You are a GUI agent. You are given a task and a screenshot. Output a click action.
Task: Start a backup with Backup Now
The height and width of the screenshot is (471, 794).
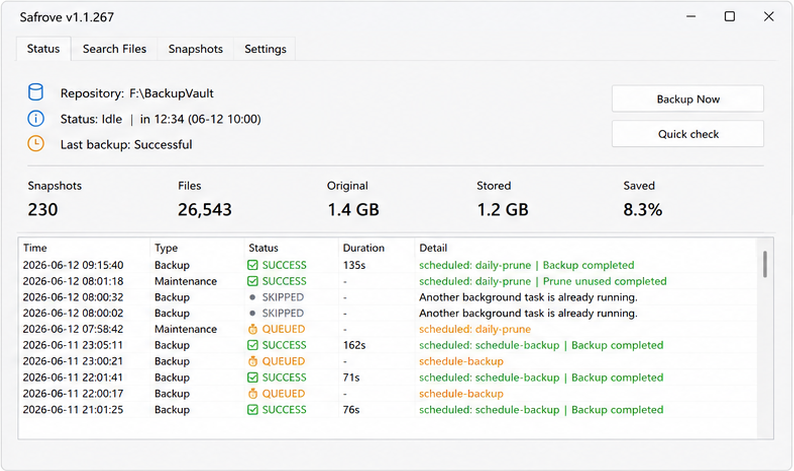tap(688, 99)
